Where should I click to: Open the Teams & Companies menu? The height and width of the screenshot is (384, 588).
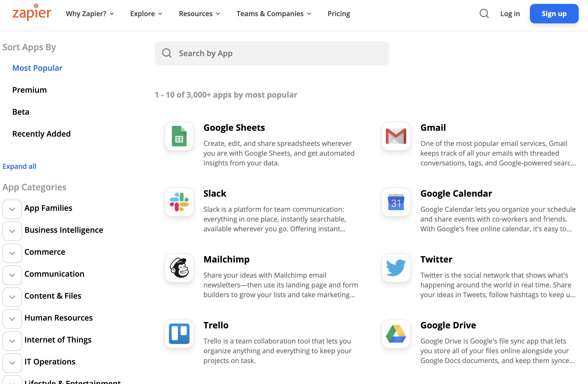click(273, 14)
